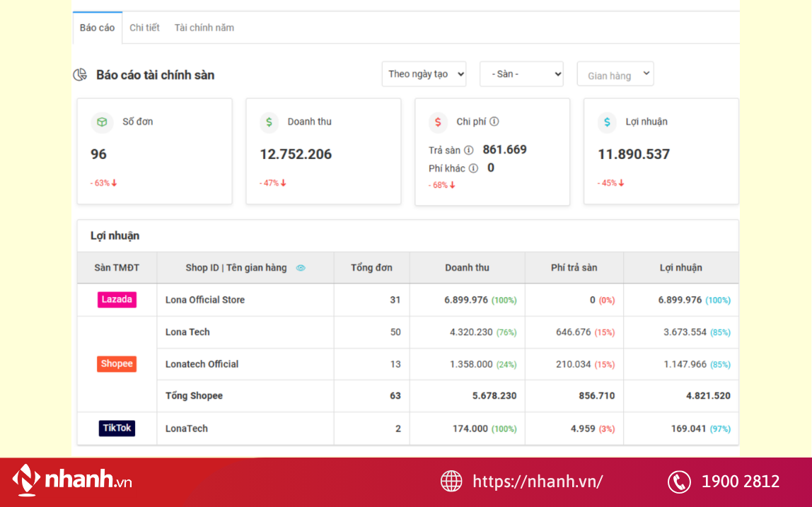Click the Shopee platform badge

pos(117,364)
